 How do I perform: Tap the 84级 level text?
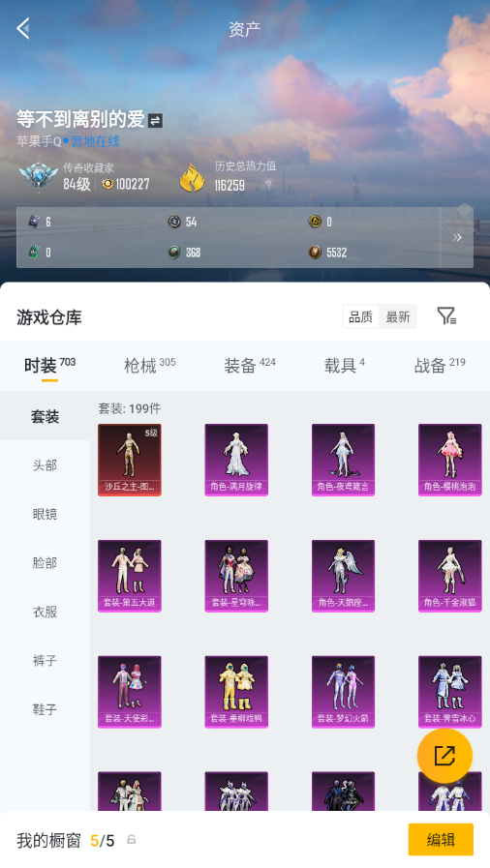pos(77,184)
